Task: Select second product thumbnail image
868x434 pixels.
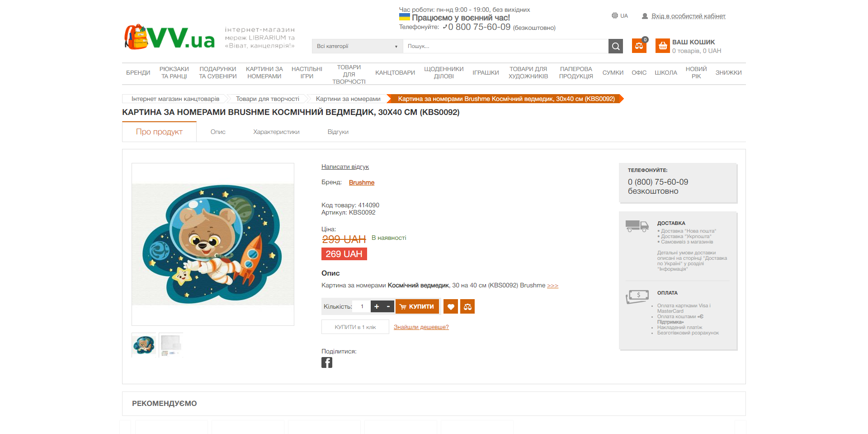Action: click(171, 345)
